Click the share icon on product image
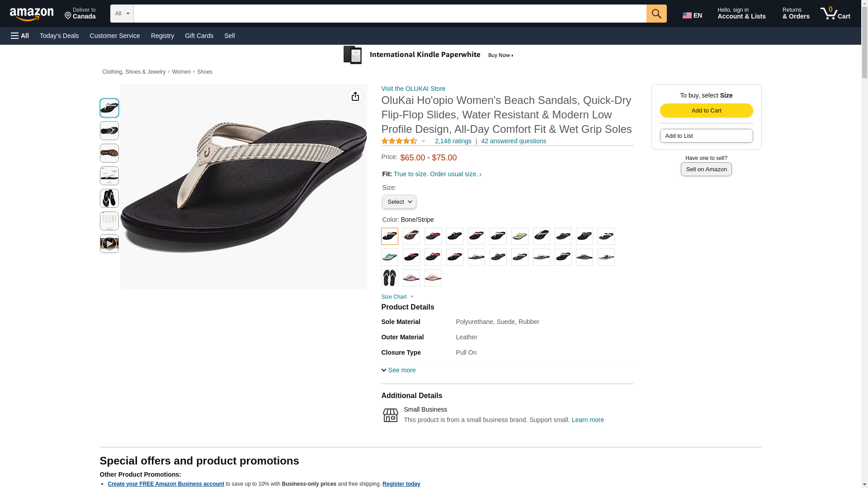 [355, 96]
